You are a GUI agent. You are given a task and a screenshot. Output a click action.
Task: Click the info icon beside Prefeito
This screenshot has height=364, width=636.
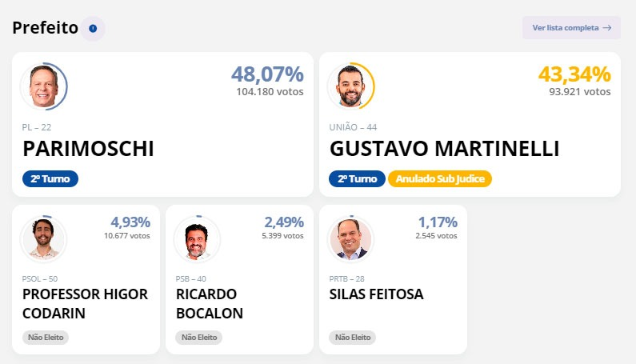[93, 29]
